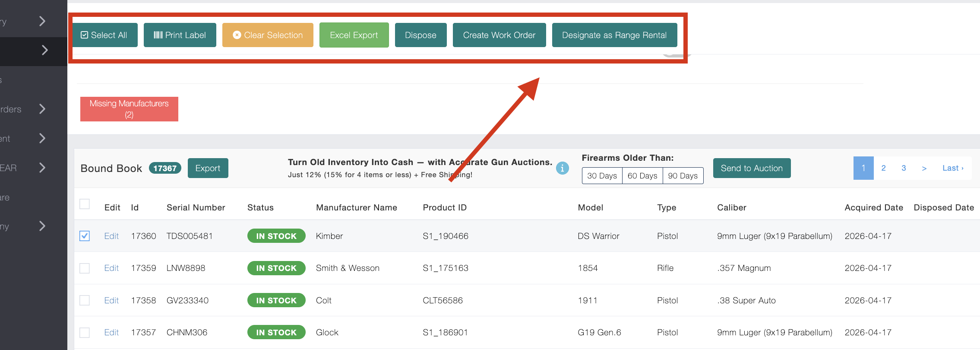Click Clear Selection

click(268, 35)
